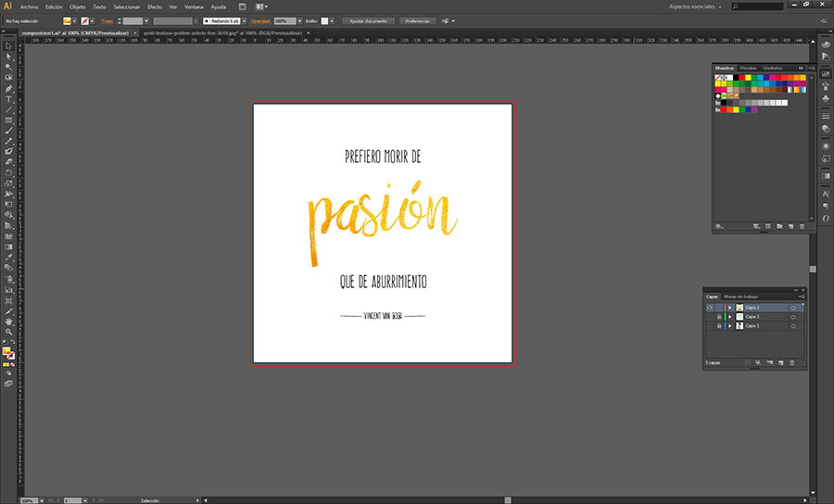Expand the Capa 2 layer contents

(729, 307)
